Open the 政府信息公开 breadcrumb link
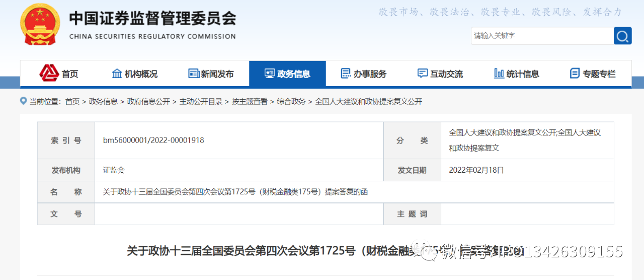 tap(148, 101)
